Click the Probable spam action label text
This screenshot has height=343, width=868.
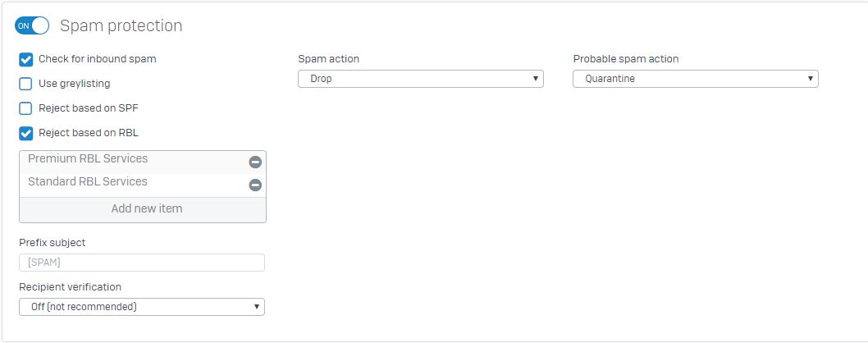(625, 59)
